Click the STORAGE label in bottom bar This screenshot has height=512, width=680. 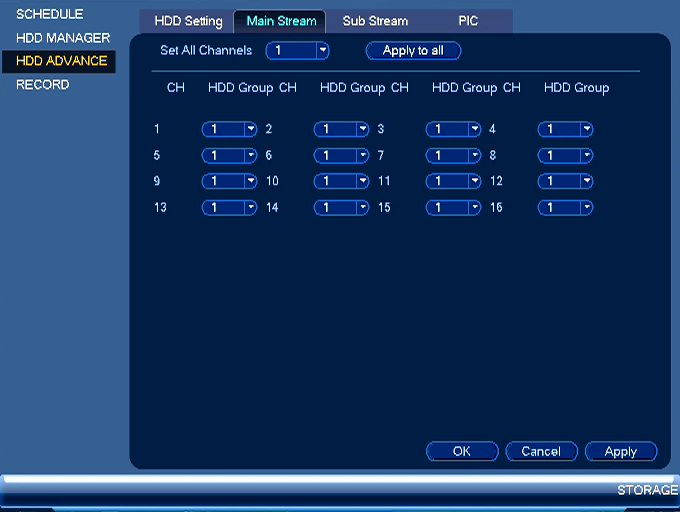(x=647, y=490)
